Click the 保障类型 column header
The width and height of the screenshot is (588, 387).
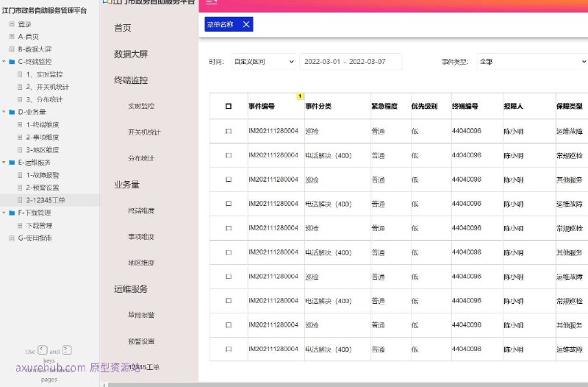[x=569, y=106]
